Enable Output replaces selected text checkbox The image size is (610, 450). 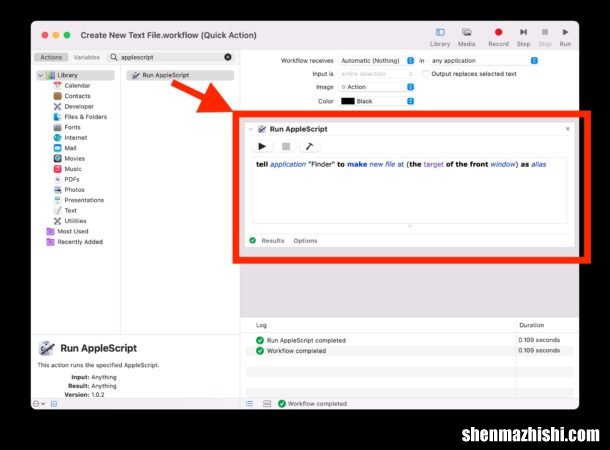[426, 74]
